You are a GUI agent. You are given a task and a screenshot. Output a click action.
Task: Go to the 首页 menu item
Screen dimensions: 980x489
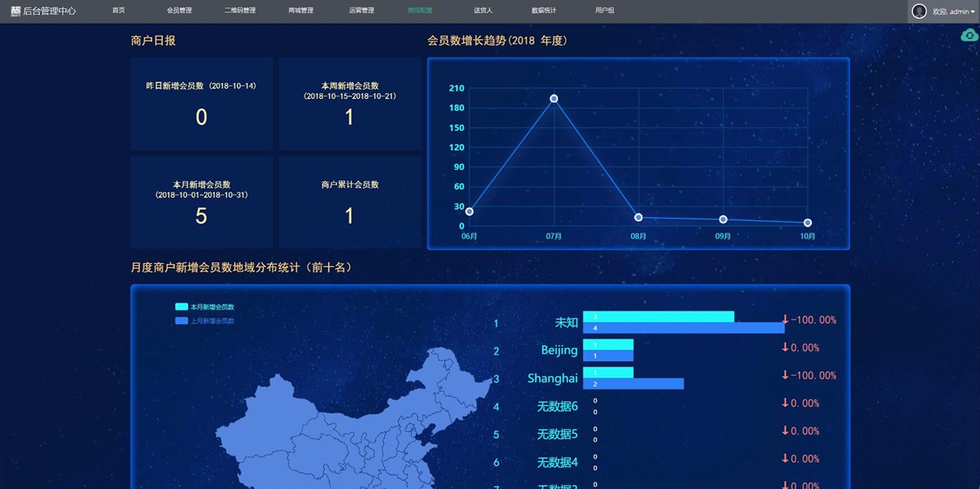point(119,11)
